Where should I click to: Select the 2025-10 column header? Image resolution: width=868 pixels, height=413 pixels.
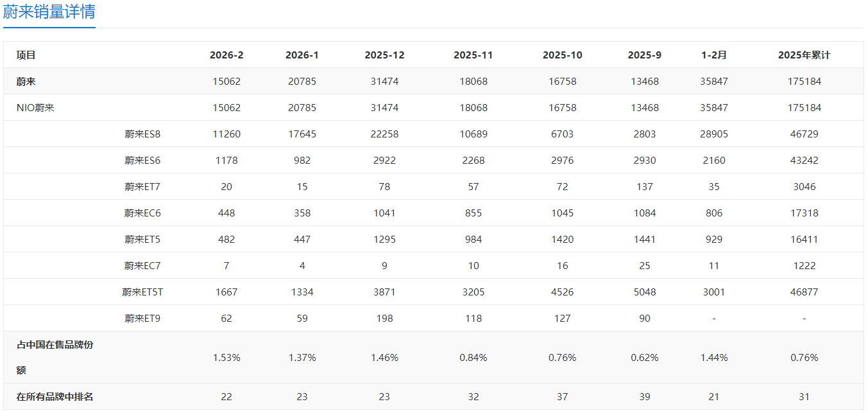click(563, 55)
